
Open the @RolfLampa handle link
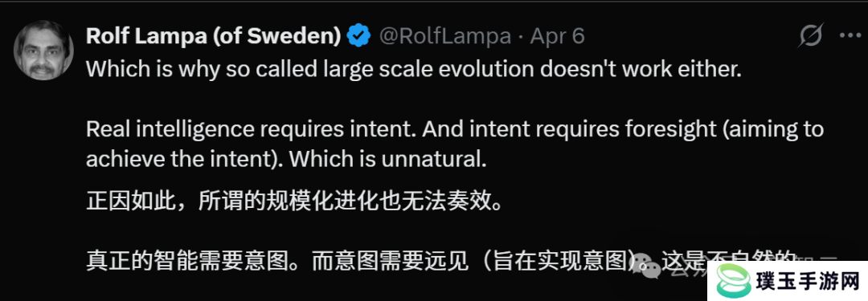click(x=444, y=36)
